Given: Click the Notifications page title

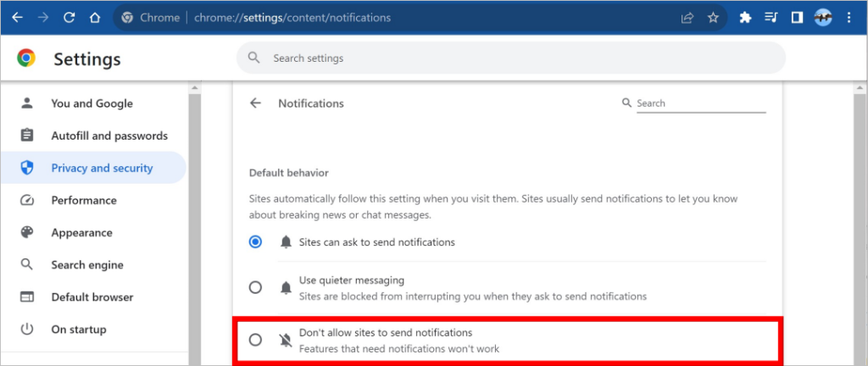Looking at the screenshot, I should [x=310, y=103].
